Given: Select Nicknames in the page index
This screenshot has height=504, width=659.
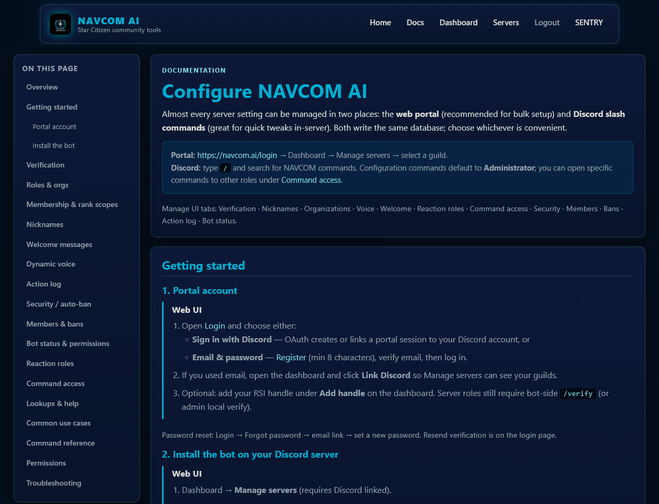Looking at the screenshot, I should (x=45, y=224).
